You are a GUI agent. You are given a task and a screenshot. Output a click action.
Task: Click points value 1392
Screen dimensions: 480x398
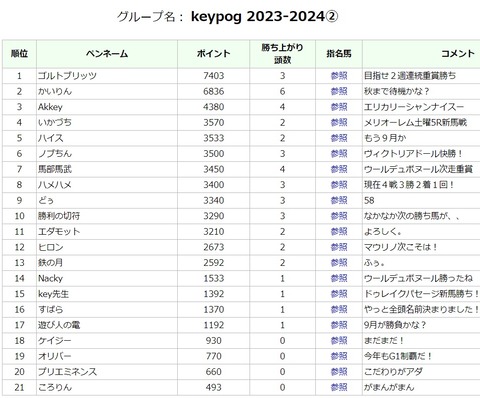click(x=214, y=294)
